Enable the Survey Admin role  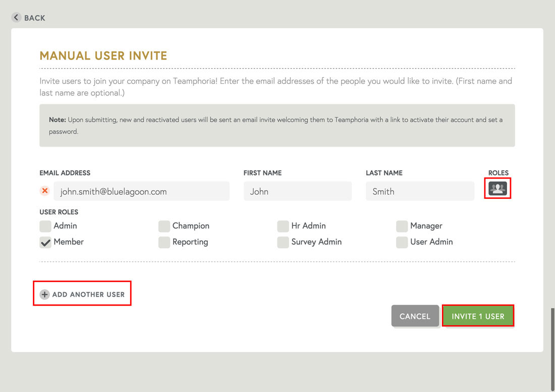click(x=283, y=242)
